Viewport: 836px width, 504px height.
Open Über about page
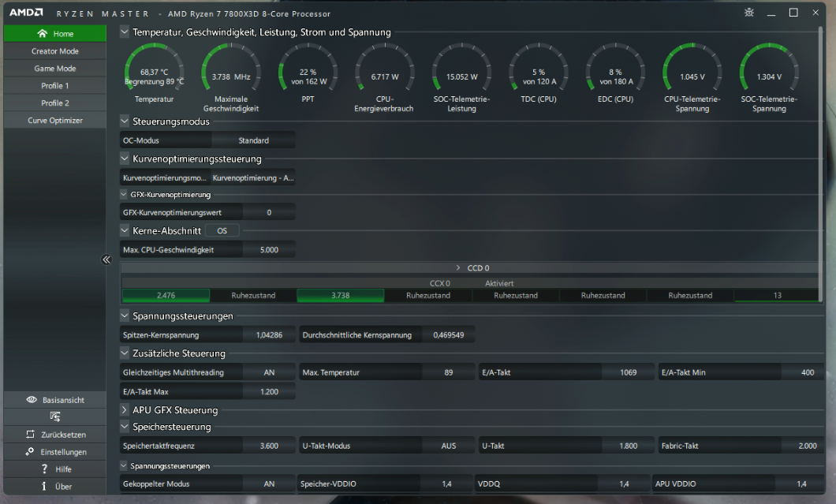point(55,487)
